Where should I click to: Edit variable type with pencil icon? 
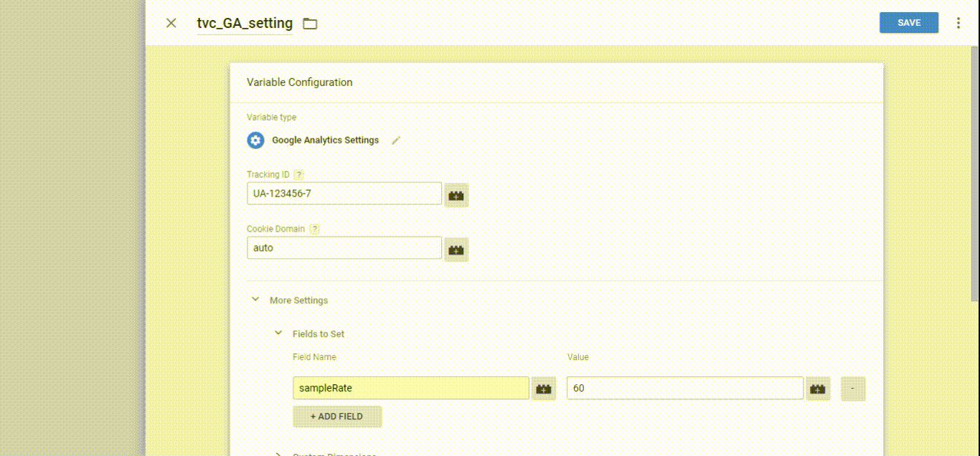point(396,141)
